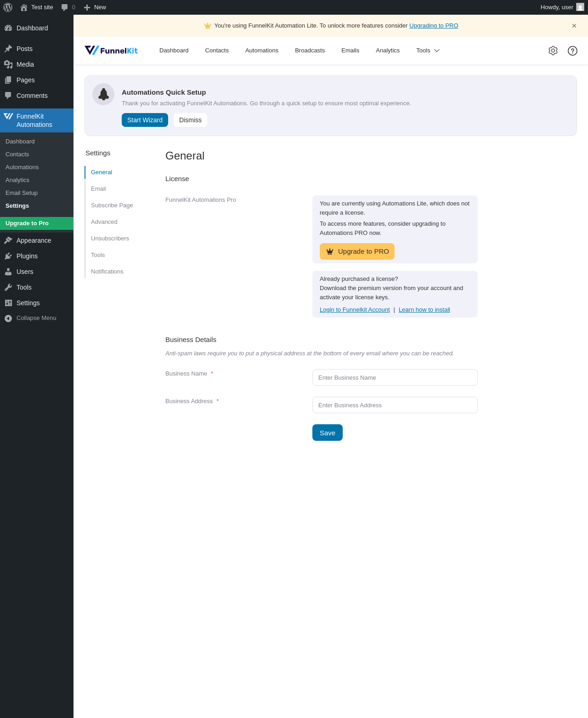The width and height of the screenshot is (588, 718).
Task: Select the General settings tab
Action: [x=102, y=172]
